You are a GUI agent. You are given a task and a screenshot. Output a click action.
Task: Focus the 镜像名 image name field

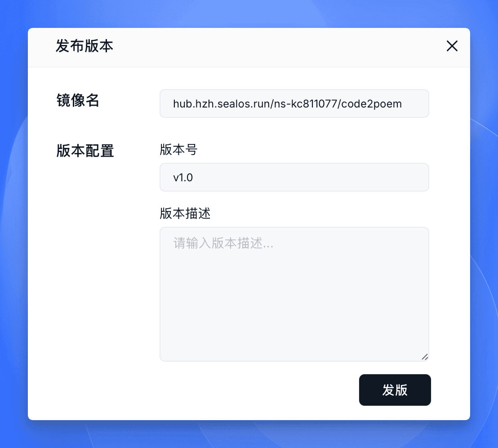coord(294,103)
